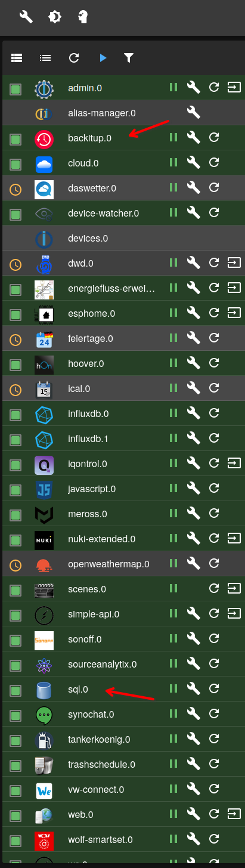Screen dimensions: 245x868
Task: Open settings wrench for backitup.0
Action: pos(193,138)
